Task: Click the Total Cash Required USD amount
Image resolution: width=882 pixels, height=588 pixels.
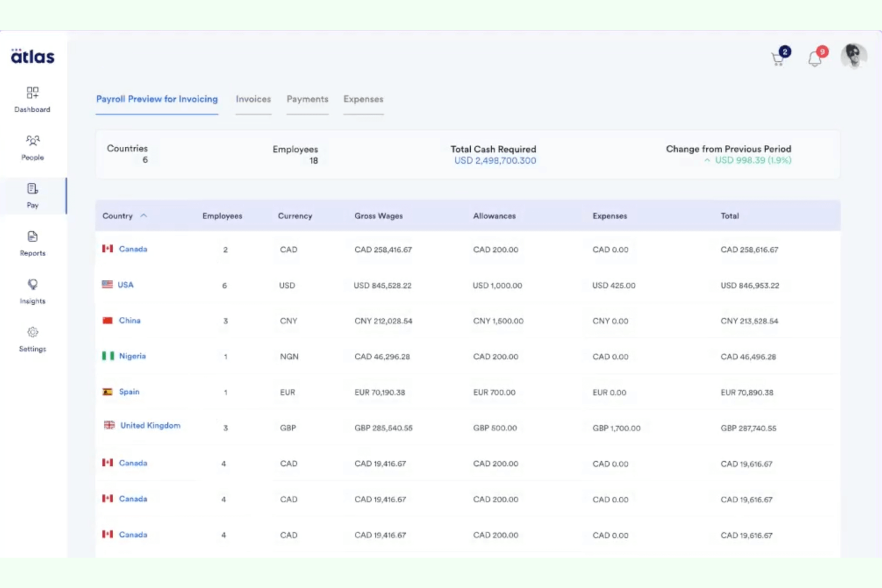Action: 495,160
